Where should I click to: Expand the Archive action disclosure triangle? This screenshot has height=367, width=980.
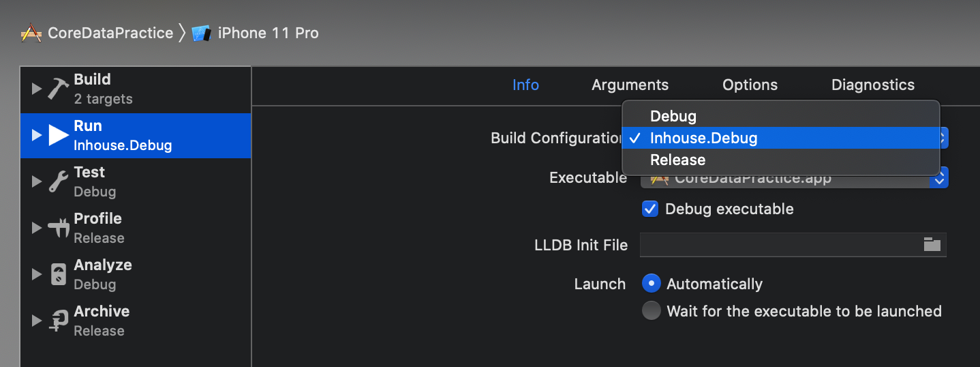coord(37,321)
